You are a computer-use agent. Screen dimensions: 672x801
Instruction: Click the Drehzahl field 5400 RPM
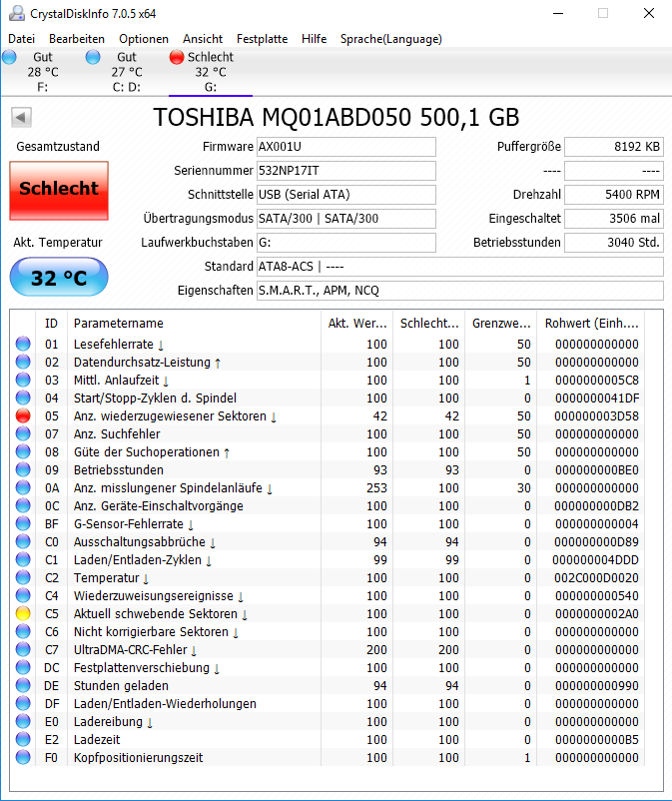[x=614, y=195]
